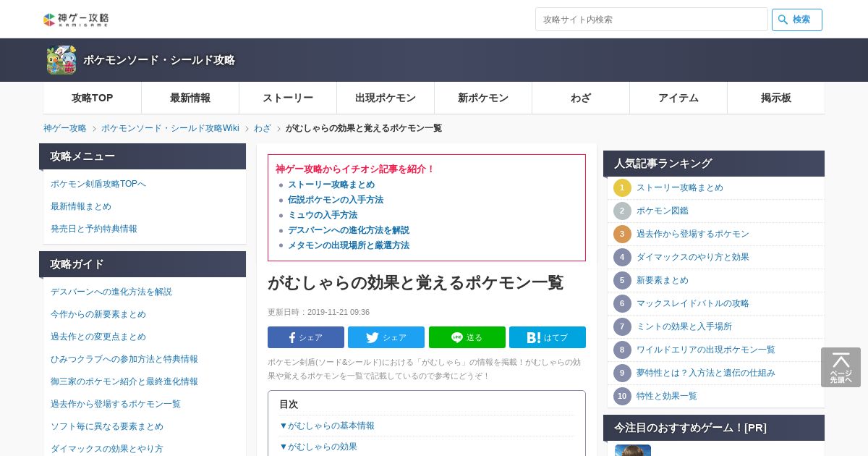
Task: Share the article on Twitter
Action: pos(386,337)
